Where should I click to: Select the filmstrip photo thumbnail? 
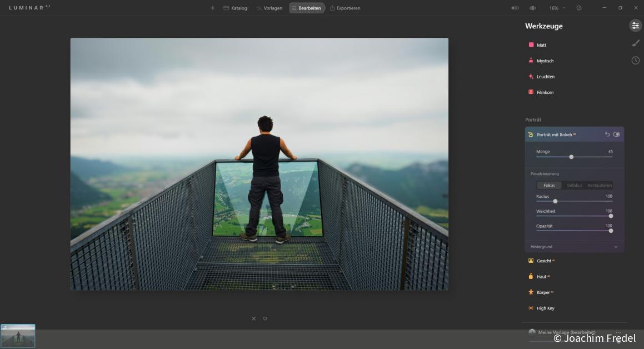pyautogui.click(x=18, y=336)
